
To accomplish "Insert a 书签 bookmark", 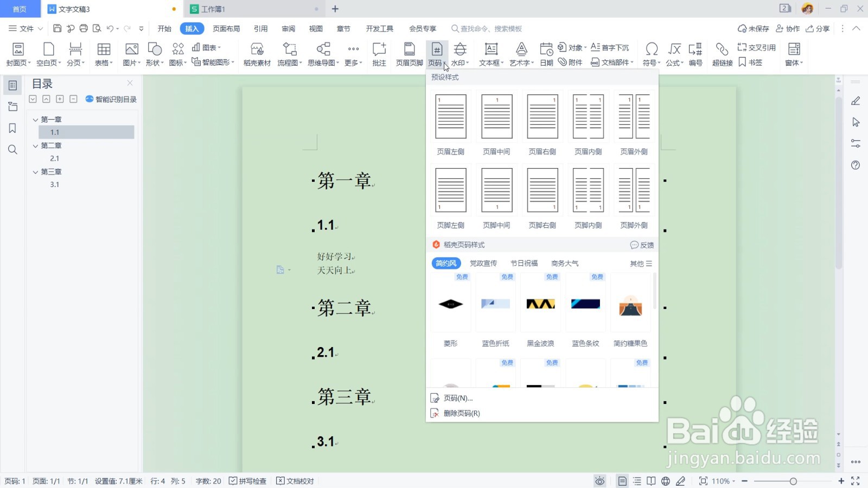I will pos(751,62).
